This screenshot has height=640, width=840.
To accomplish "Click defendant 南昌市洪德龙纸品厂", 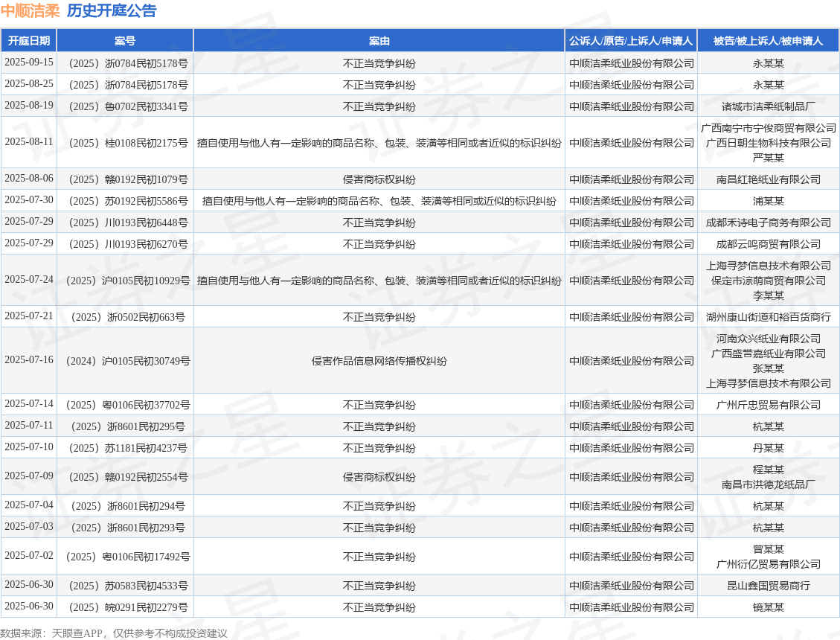I will tap(769, 484).
